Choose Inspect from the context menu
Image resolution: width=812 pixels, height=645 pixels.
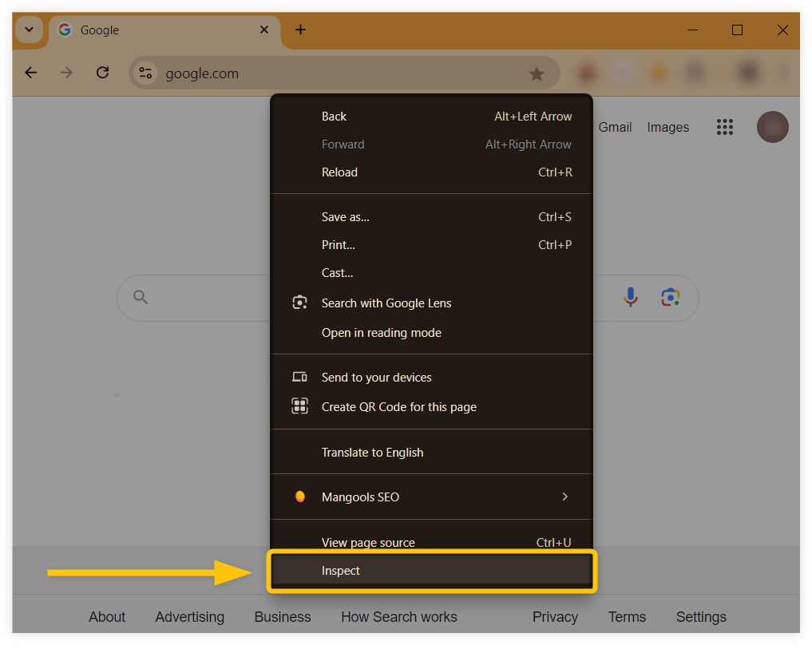coord(431,571)
